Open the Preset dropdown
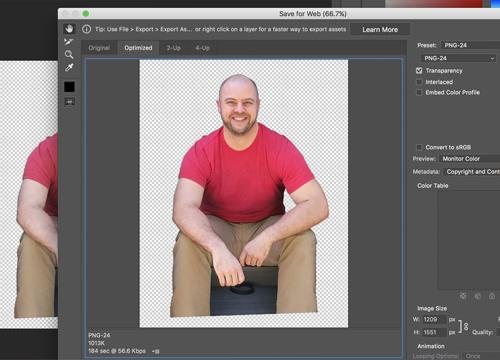This screenshot has width=500, height=360. coord(470,45)
